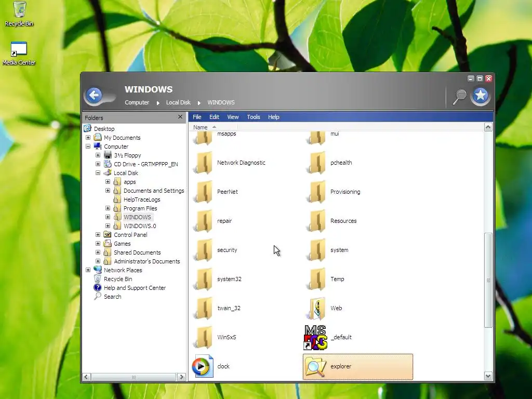532x399 pixels.
Task: Expand the 3½ Floppy tree node
Action: [98, 155]
